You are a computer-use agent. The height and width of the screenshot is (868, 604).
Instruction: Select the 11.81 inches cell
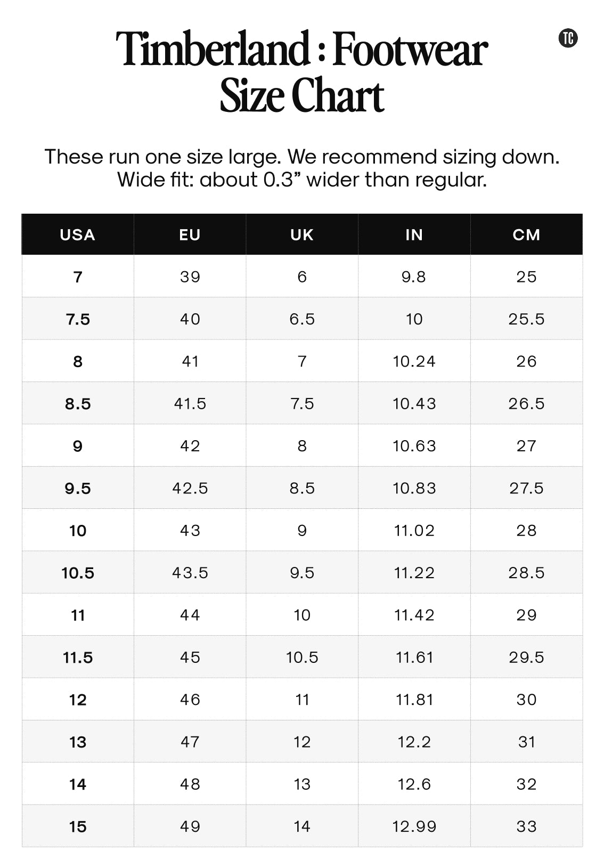point(414,700)
